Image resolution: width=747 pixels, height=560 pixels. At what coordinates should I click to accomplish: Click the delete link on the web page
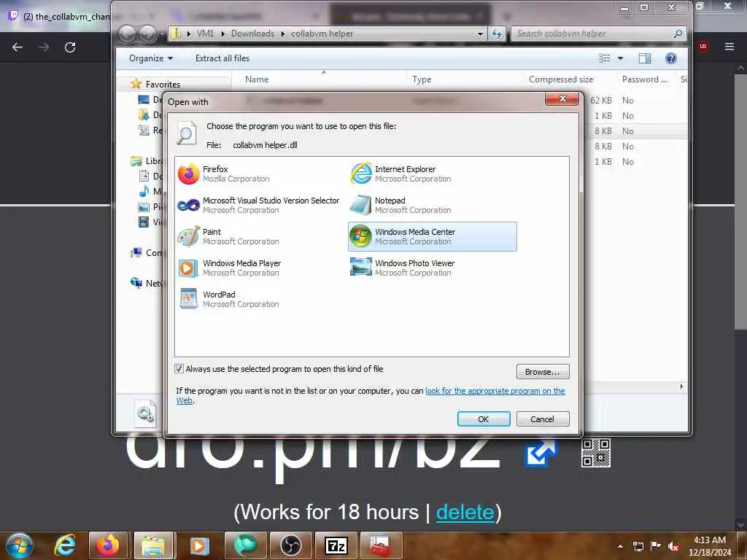(465, 513)
